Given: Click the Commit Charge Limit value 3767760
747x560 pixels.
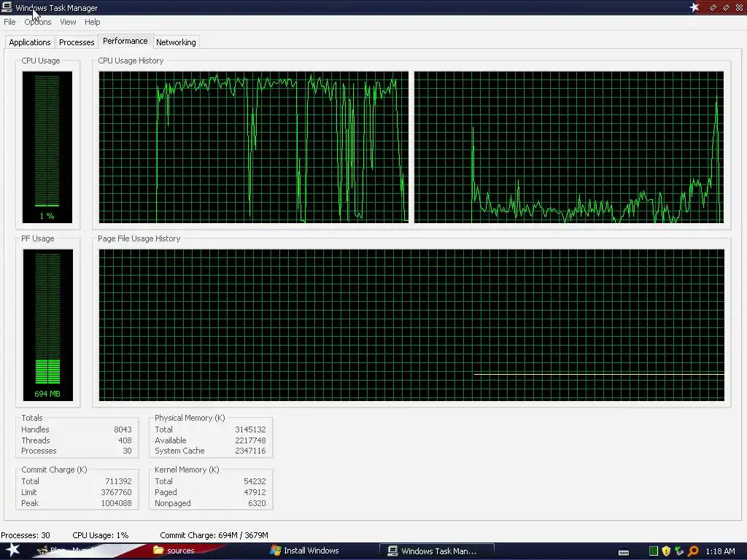Looking at the screenshot, I should click(x=116, y=492).
